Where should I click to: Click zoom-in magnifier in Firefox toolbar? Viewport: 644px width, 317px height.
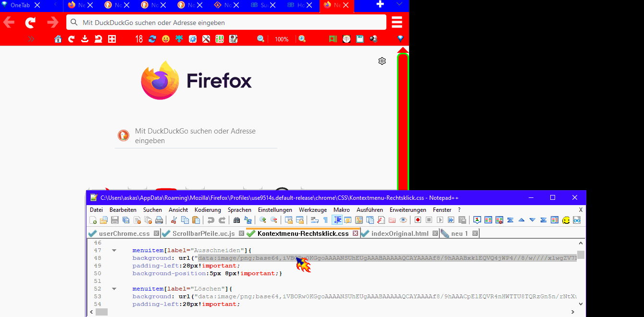point(302,39)
